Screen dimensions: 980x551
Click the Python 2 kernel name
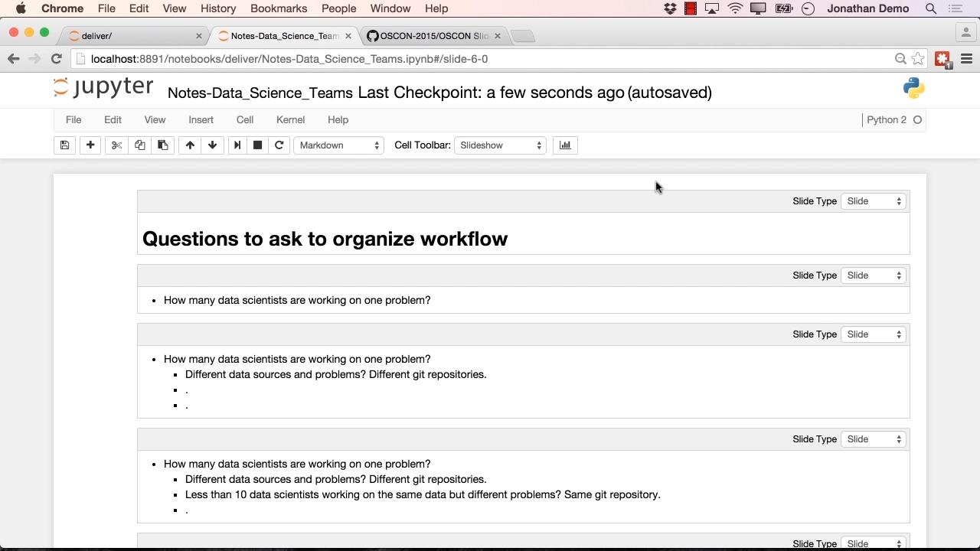point(887,120)
